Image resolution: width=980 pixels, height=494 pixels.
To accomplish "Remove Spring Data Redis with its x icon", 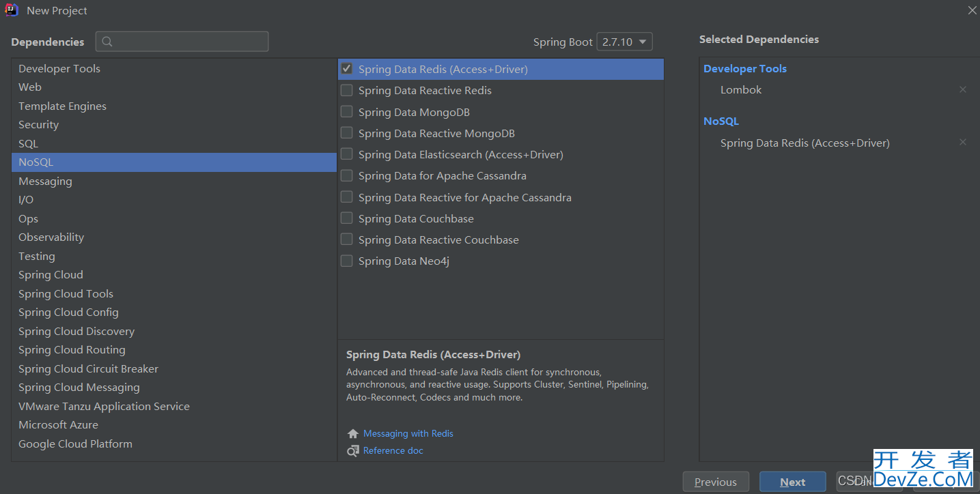I will [963, 143].
